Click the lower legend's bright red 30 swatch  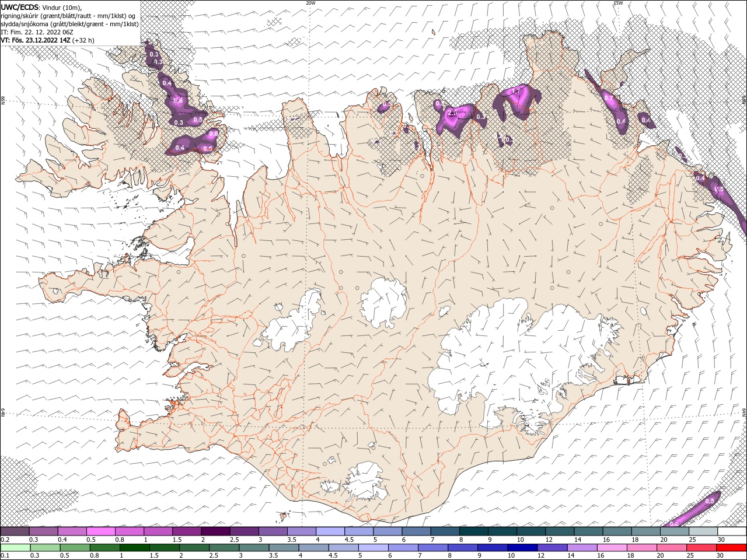pyautogui.click(x=732, y=548)
